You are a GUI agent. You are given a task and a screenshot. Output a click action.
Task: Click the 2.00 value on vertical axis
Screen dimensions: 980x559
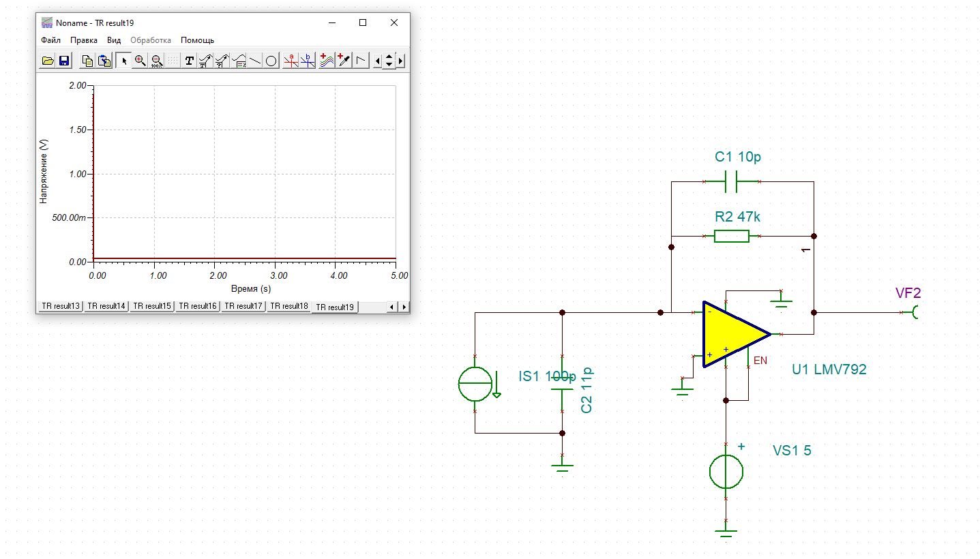pyautogui.click(x=78, y=86)
